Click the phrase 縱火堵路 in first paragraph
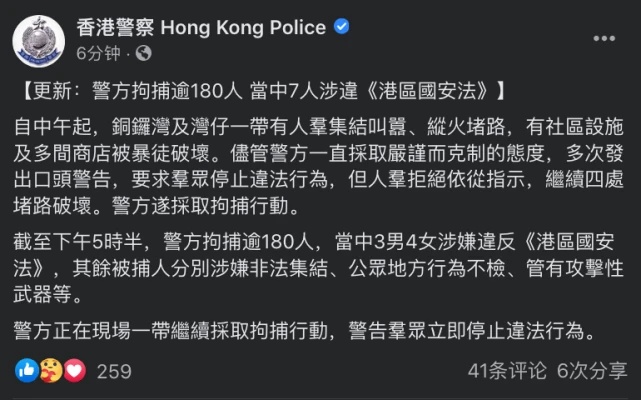641x400 pixels. [466, 127]
